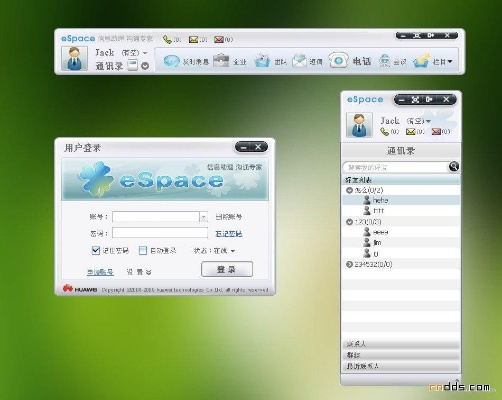The width and height of the screenshot is (502, 400).
Task: Open the 栏目 dropdown arrow in toolbar
Action: (450, 62)
